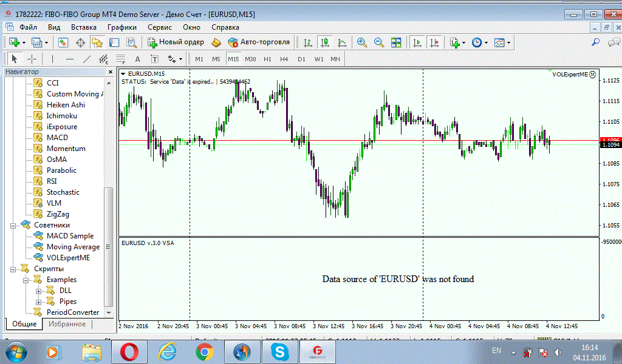Collapse the Советники tree node
622x364 pixels.
[x=13, y=226]
